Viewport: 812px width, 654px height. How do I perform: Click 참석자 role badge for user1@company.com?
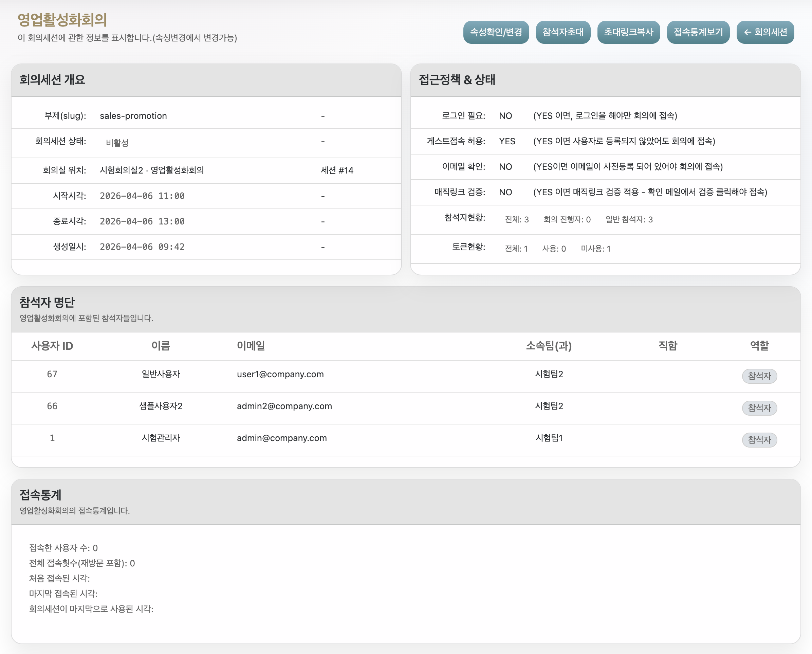pyautogui.click(x=759, y=376)
